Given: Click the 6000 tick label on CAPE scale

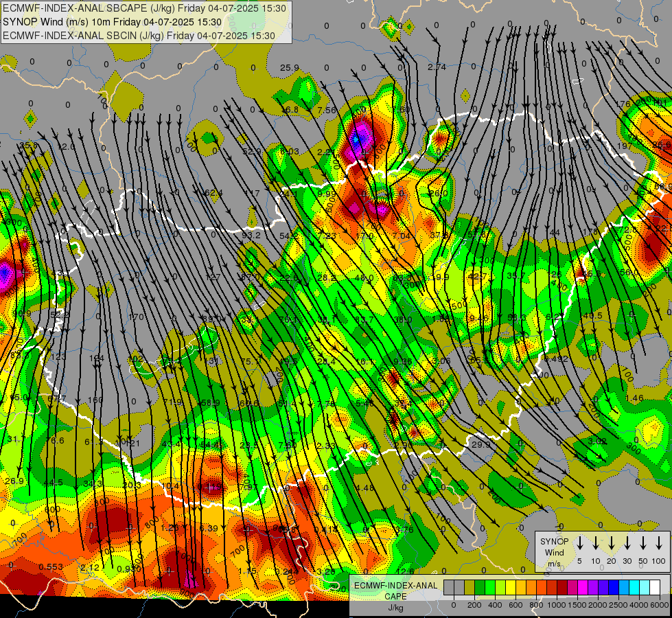Looking at the screenshot, I should [x=660, y=605].
